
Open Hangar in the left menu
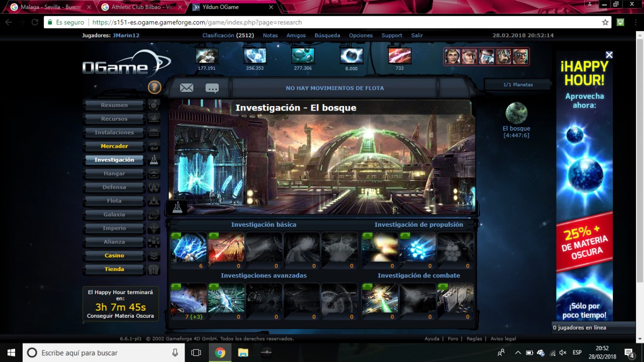(114, 173)
